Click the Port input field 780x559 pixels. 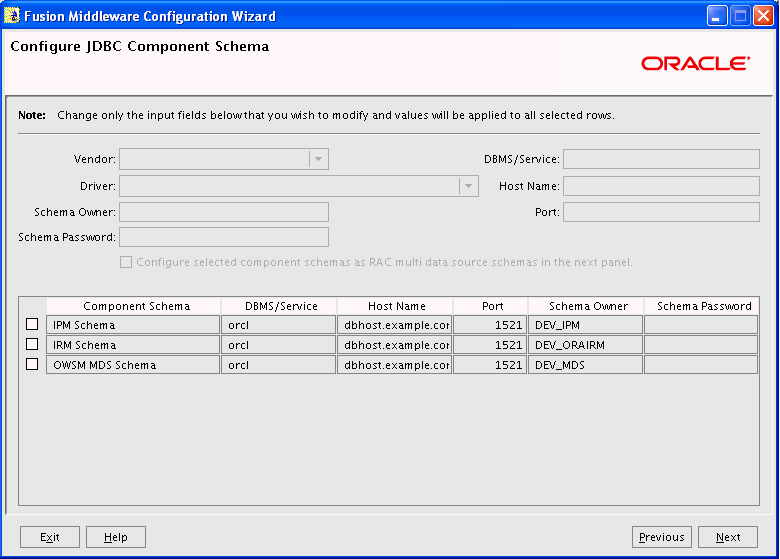[661, 212]
